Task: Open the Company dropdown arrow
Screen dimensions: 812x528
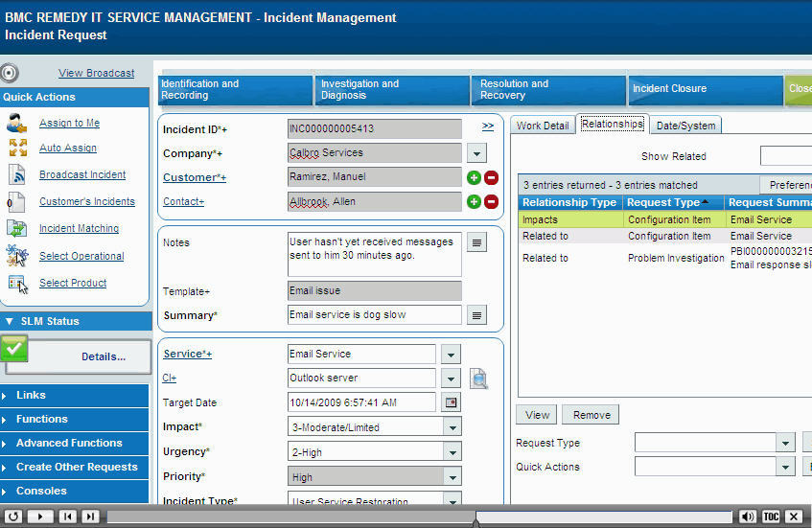Action: (x=477, y=153)
